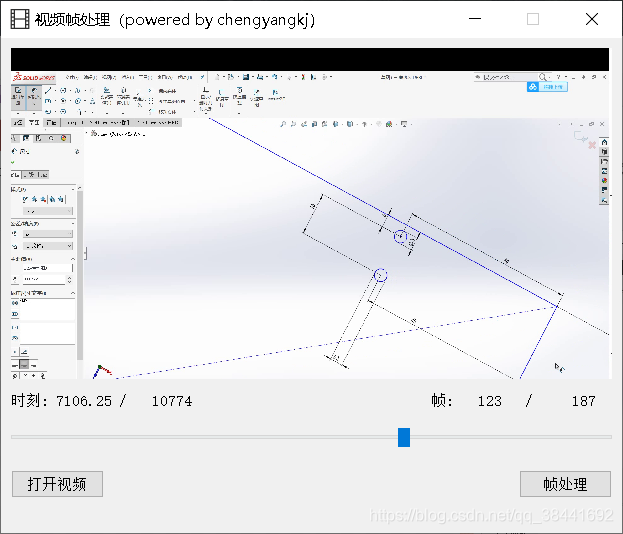Click the displayed video frame preview
Viewport: 623px width, 534px height.
[310, 214]
